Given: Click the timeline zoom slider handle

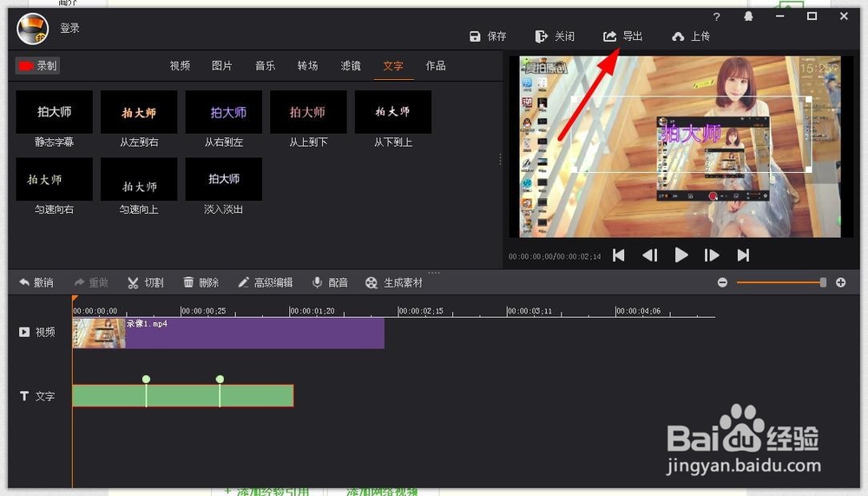Looking at the screenshot, I should (x=823, y=282).
